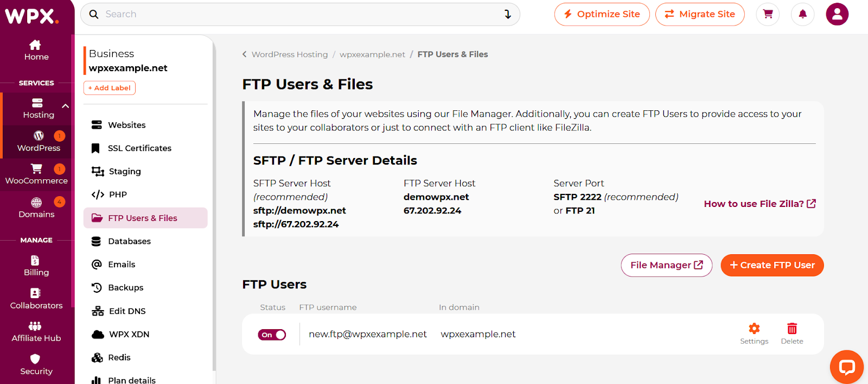Click Create FTP User button
This screenshot has width=868, height=384.
point(772,265)
